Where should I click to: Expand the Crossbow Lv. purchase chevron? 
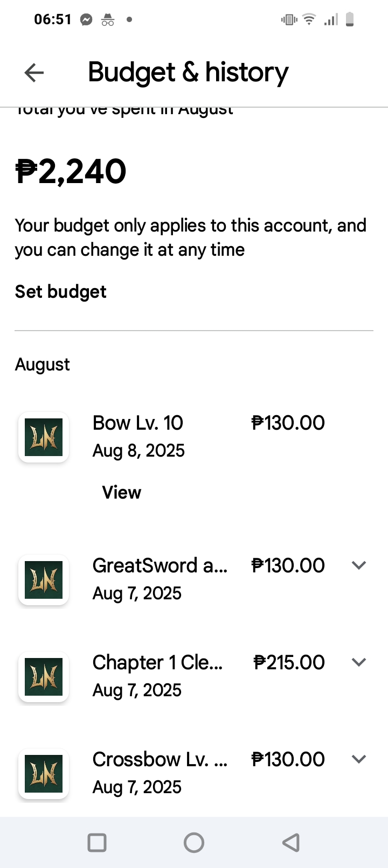click(x=359, y=759)
